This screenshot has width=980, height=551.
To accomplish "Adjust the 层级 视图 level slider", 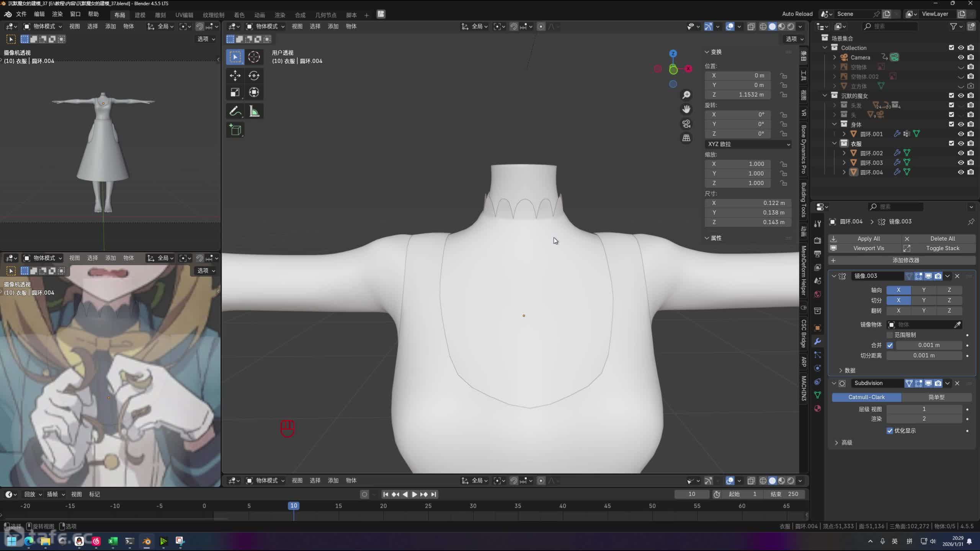I will [x=924, y=409].
